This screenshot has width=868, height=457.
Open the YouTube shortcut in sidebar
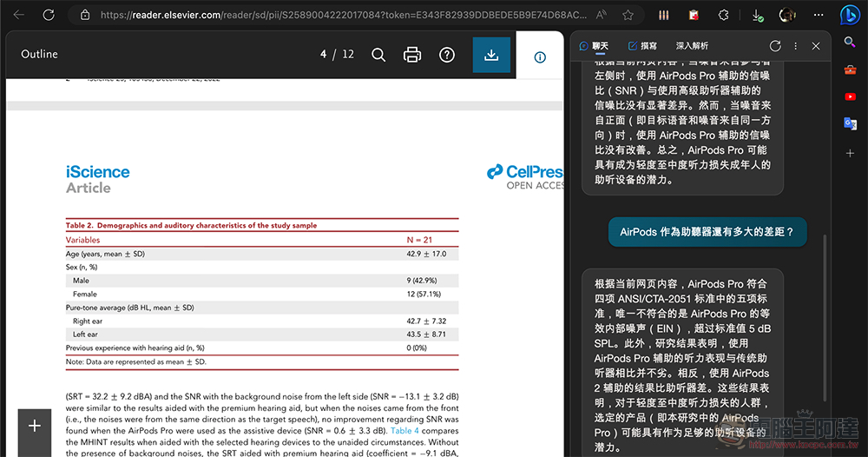(850, 96)
